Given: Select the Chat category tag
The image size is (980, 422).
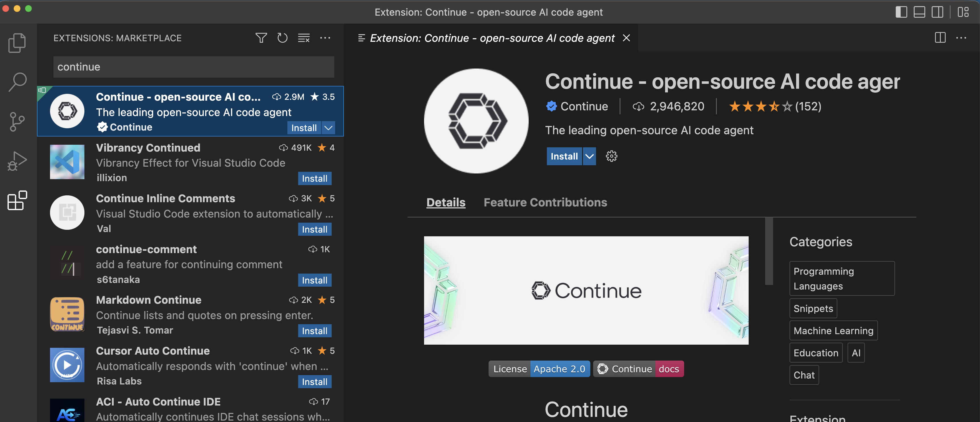Looking at the screenshot, I should [804, 375].
